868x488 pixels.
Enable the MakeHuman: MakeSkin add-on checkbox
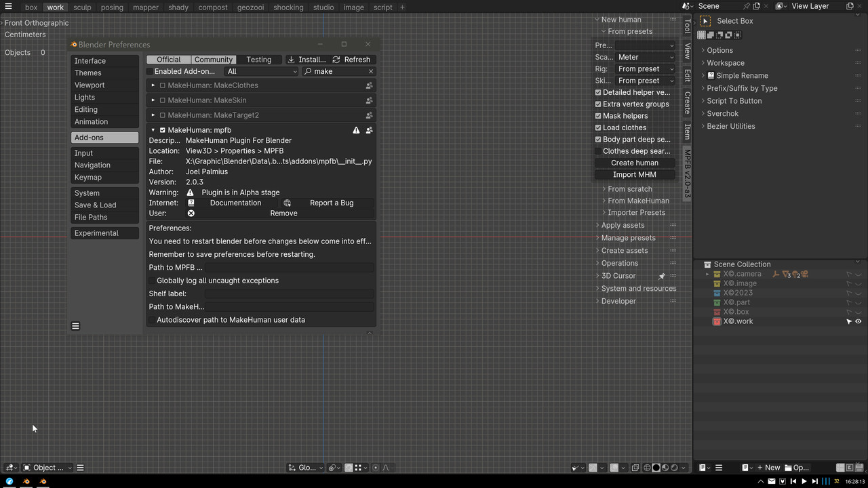point(163,100)
